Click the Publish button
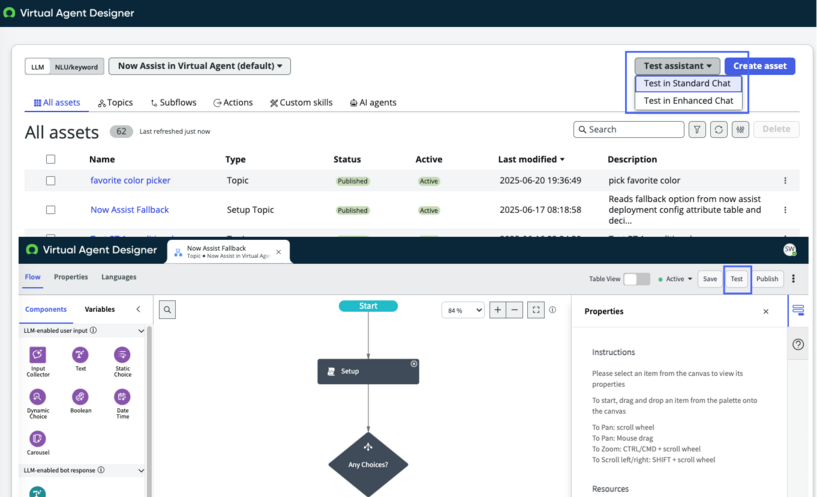The image size is (817, 497). pyautogui.click(x=767, y=279)
